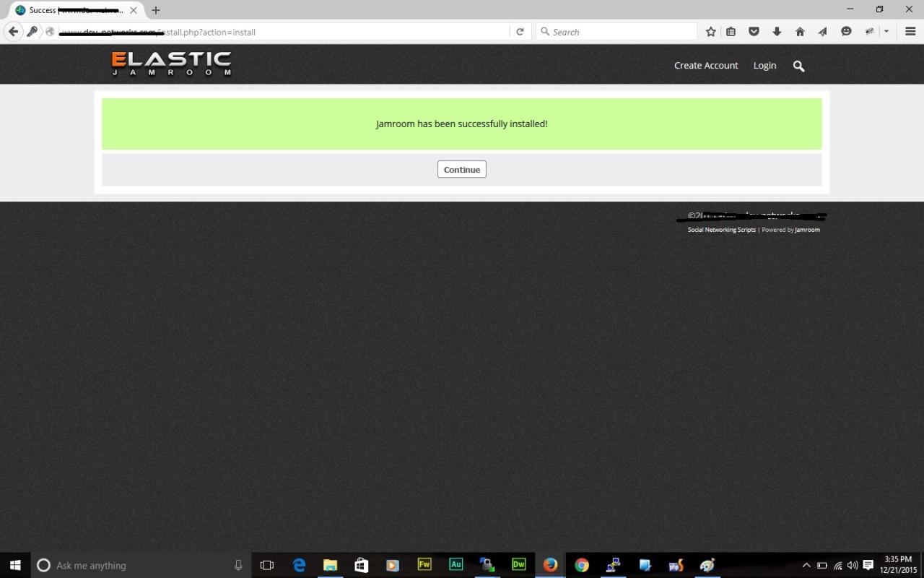924x578 pixels.
Task: Follow the Jamroom footer link
Action: tap(807, 230)
